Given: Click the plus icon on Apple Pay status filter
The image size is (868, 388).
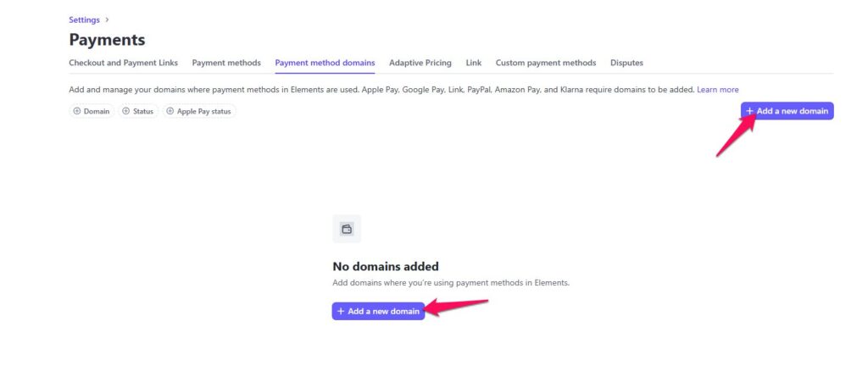Looking at the screenshot, I should pyautogui.click(x=170, y=111).
